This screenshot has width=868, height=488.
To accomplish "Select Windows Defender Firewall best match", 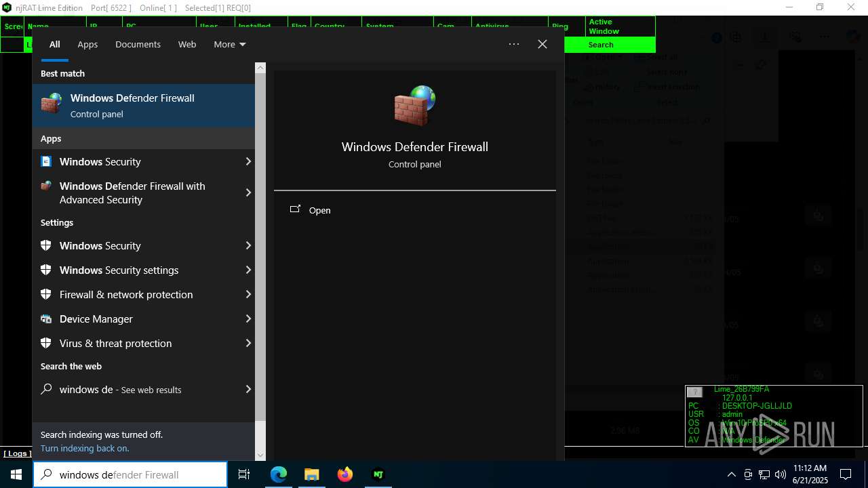I will pos(144,105).
